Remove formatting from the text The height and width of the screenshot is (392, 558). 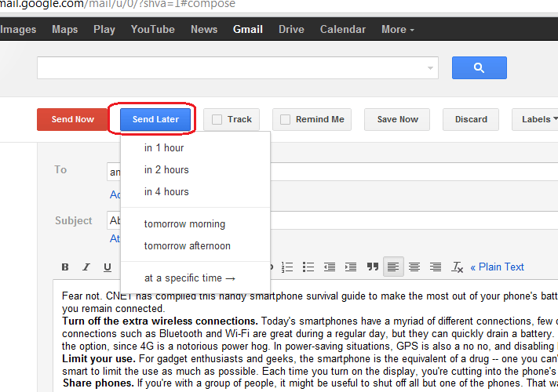[x=457, y=267]
